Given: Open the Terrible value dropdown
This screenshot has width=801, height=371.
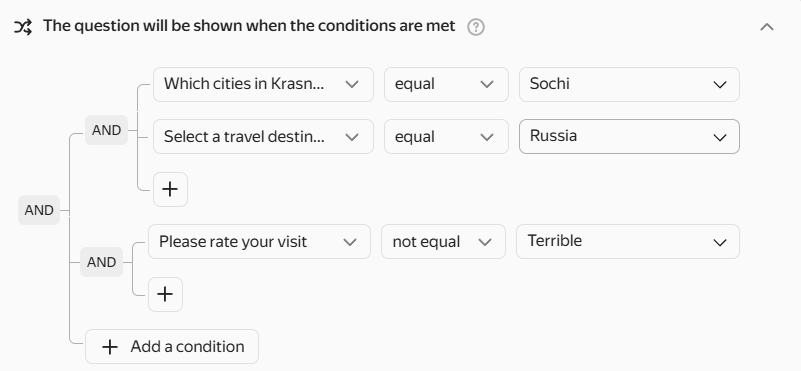Looking at the screenshot, I should 627,242.
